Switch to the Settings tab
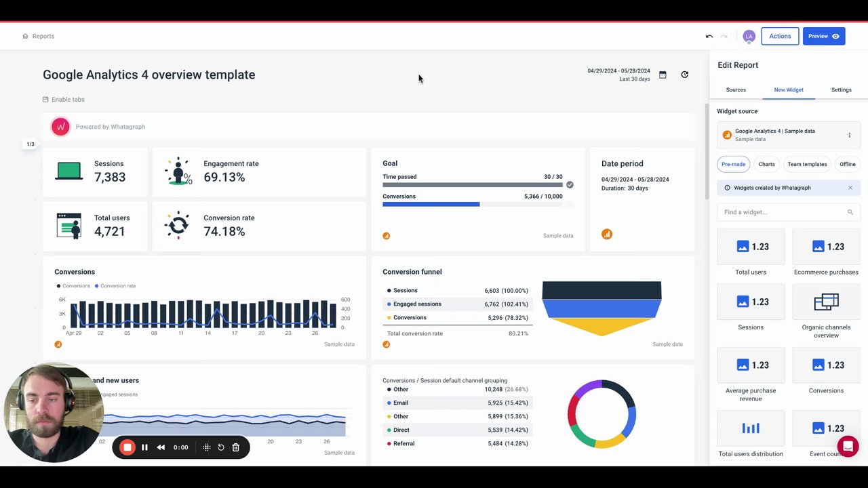Screen dimensions: 868x488 point(842,89)
